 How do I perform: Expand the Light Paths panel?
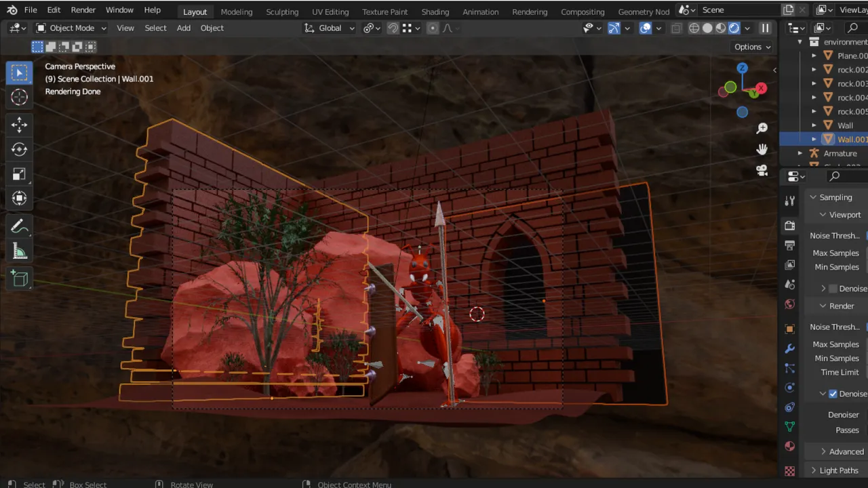(814, 470)
